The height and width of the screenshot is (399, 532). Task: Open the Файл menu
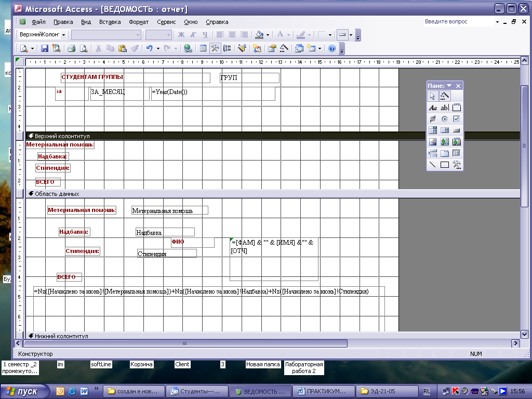coord(38,22)
